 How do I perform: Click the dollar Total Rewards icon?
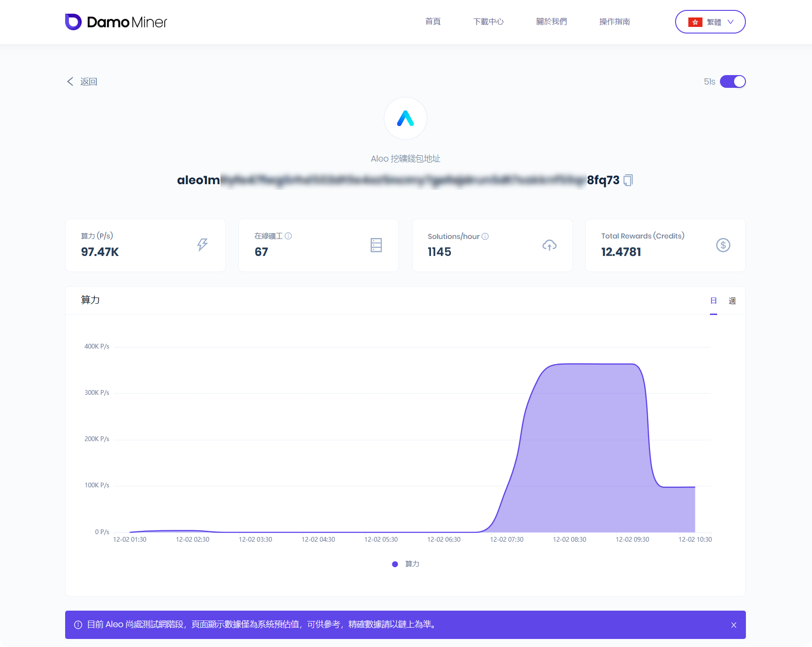(723, 245)
